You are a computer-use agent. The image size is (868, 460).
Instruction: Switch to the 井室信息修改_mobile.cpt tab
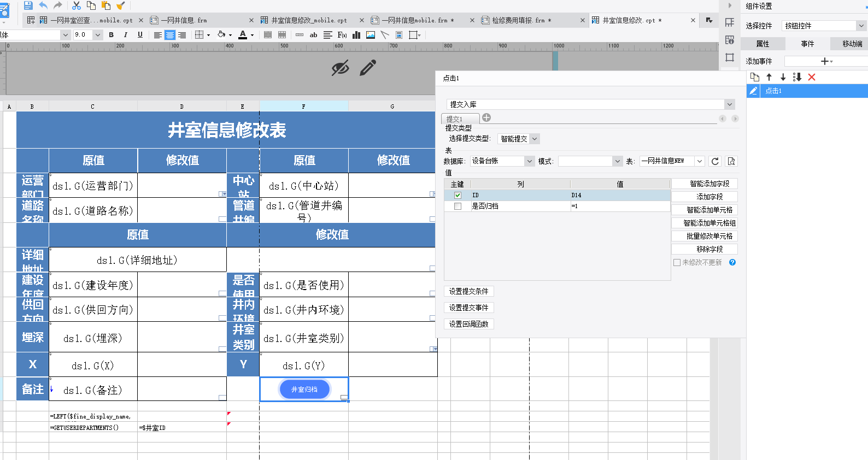pyautogui.click(x=309, y=20)
